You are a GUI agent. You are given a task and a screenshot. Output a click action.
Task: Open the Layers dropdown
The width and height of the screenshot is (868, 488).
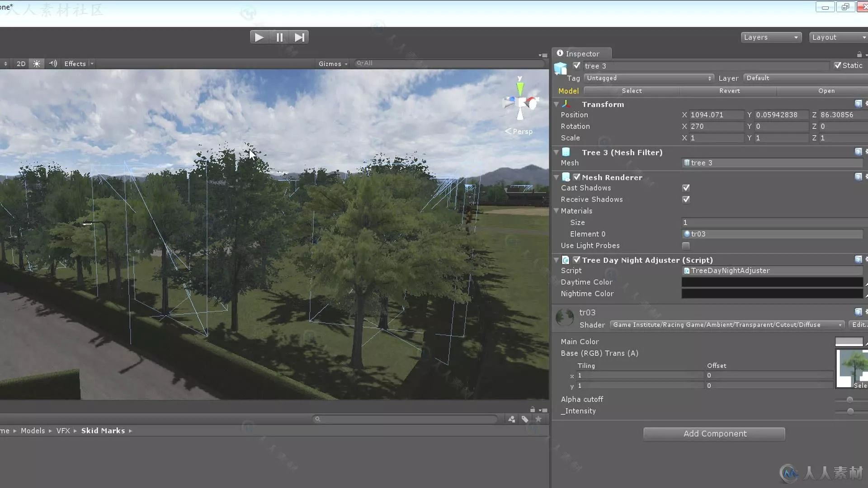coord(771,37)
